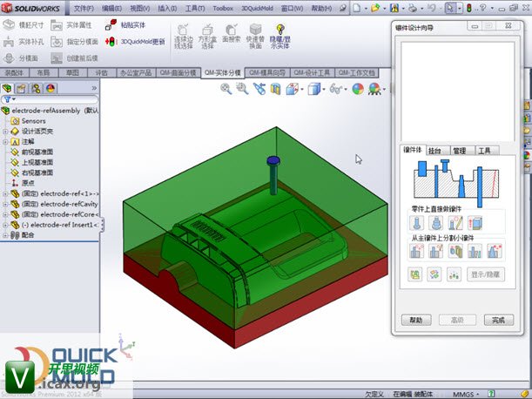This screenshot has width=532, height=399.
Task: Toggle 隐藏/显示实体 light bulb tool
Action: 279,37
